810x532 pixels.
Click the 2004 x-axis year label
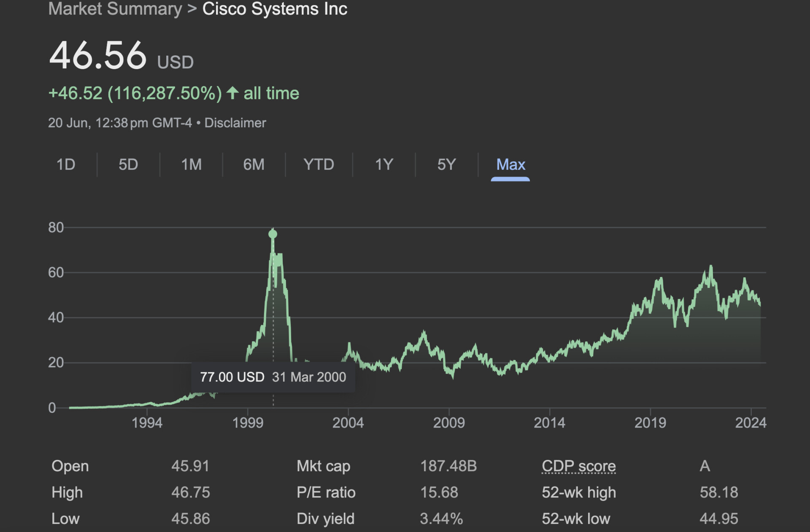pos(348,423)
